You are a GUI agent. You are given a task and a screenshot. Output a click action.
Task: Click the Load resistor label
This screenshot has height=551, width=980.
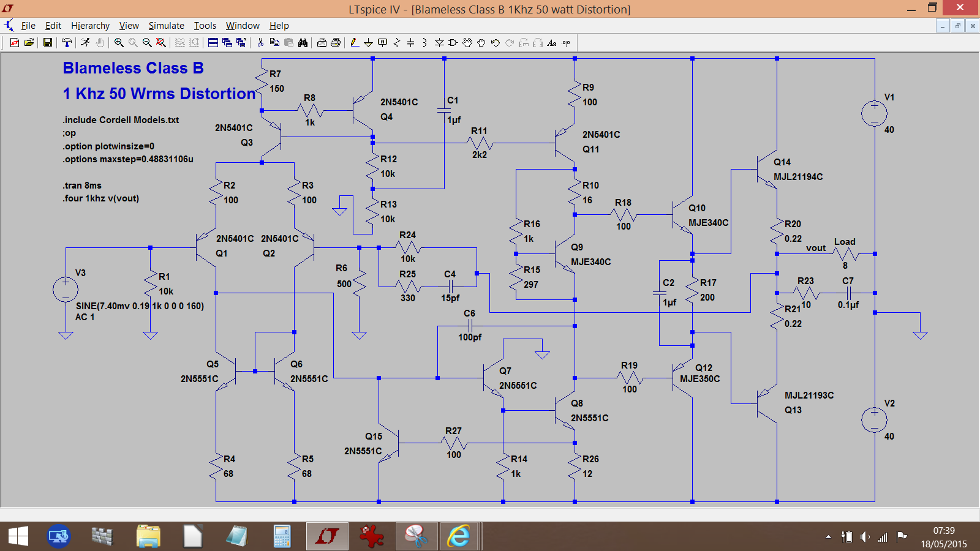[845, 242]
